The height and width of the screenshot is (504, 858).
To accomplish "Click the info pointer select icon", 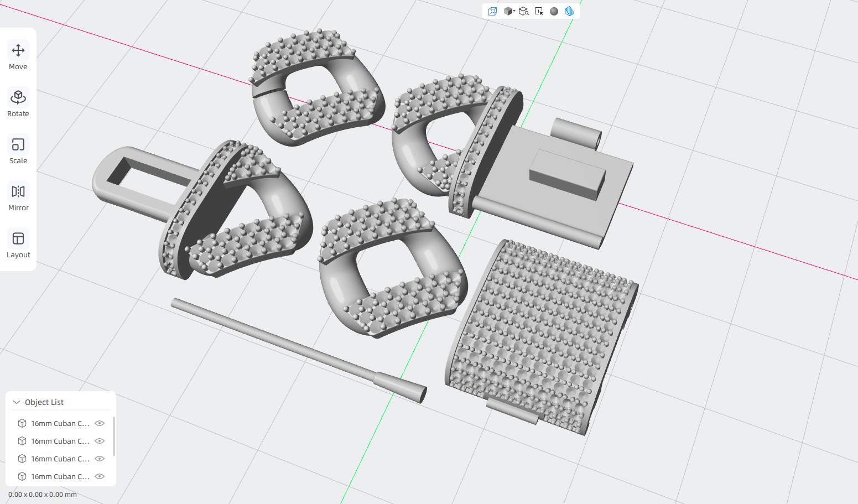I will click(539, 11).
